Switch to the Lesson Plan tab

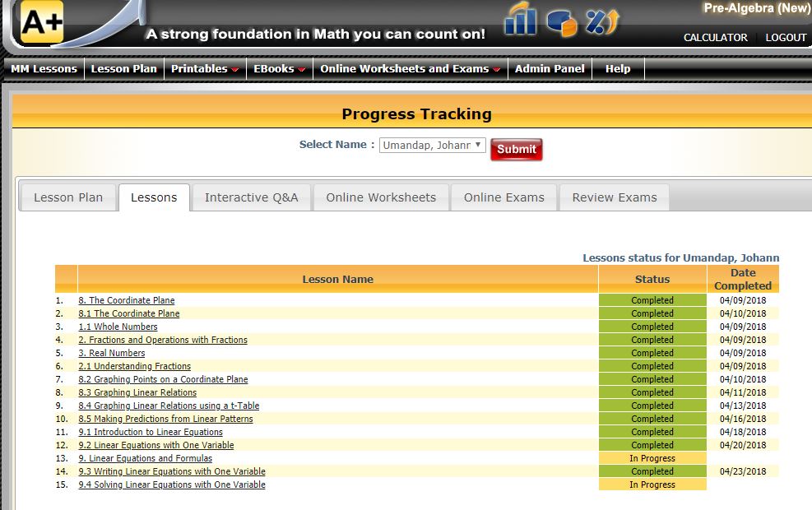pos(67,197)
